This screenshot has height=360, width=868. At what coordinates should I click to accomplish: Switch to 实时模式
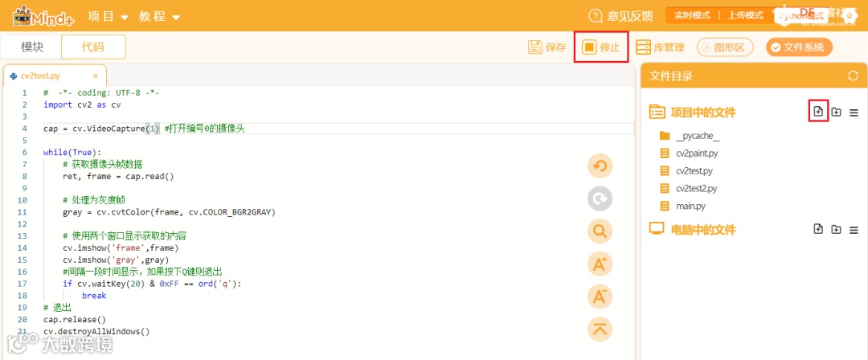(692, 15)
